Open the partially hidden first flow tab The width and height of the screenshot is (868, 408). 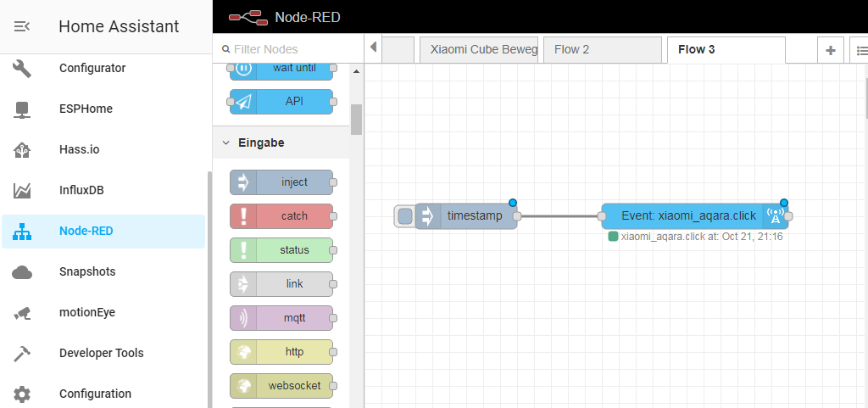398,50
